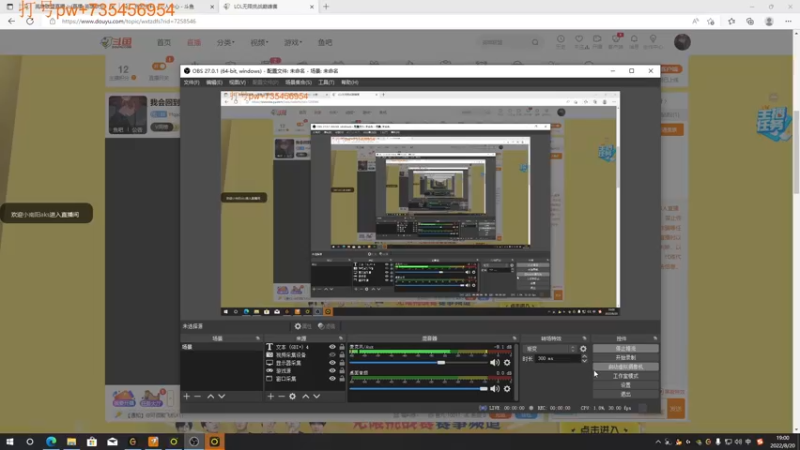Show hidden system tray icons chevron

(658, 442)
